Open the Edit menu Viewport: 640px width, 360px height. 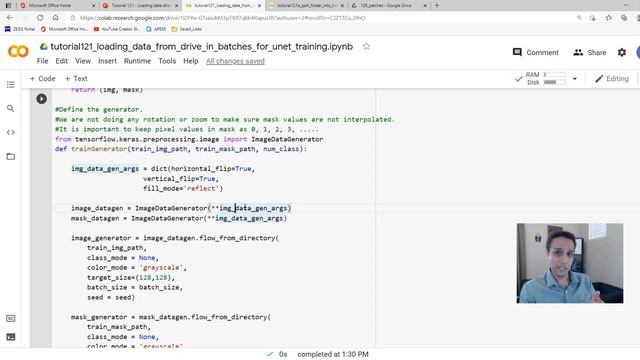tap(62, 61)
